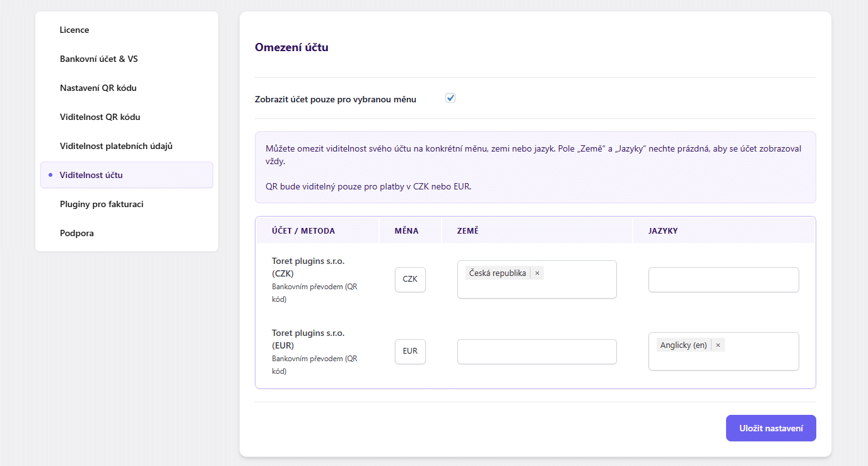Click the Uložit nastavení button
Screen dimensions: 868x466
pyautogui.click(x=770, y=428)
